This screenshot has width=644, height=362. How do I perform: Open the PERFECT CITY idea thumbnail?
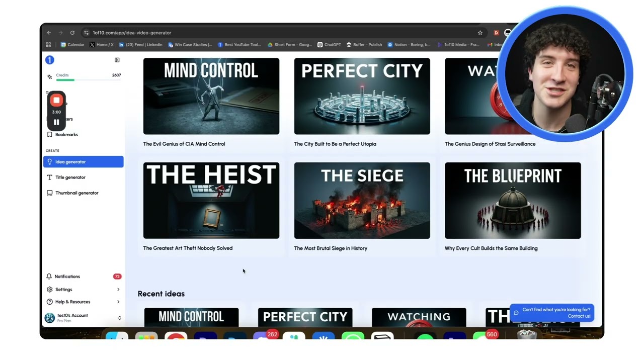pyautogui.click(x=362, y=96)
